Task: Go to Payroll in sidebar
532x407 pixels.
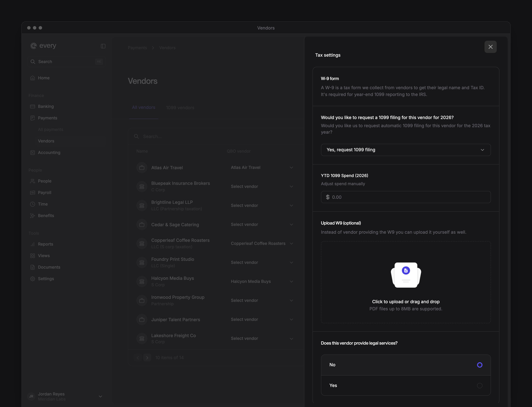Action: [x=45, y=193]
